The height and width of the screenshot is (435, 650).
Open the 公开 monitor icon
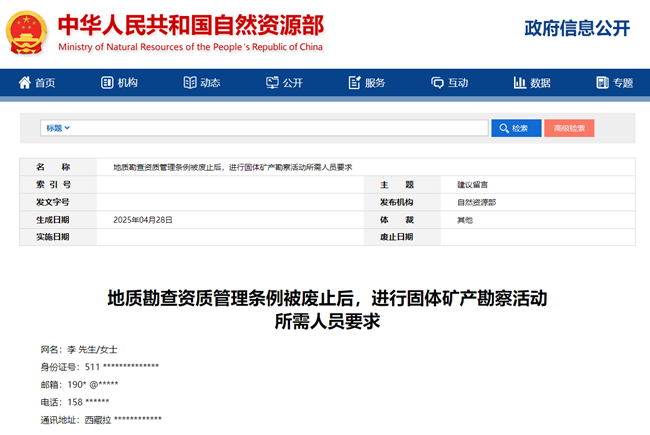click(271, 83)
